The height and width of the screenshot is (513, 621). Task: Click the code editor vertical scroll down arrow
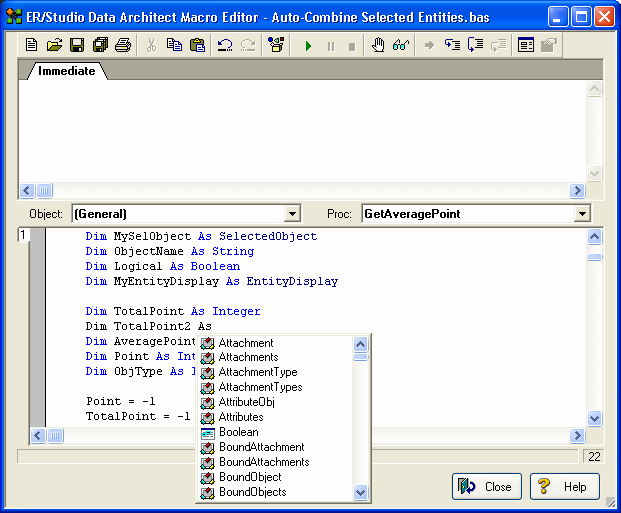pos(594,418)
